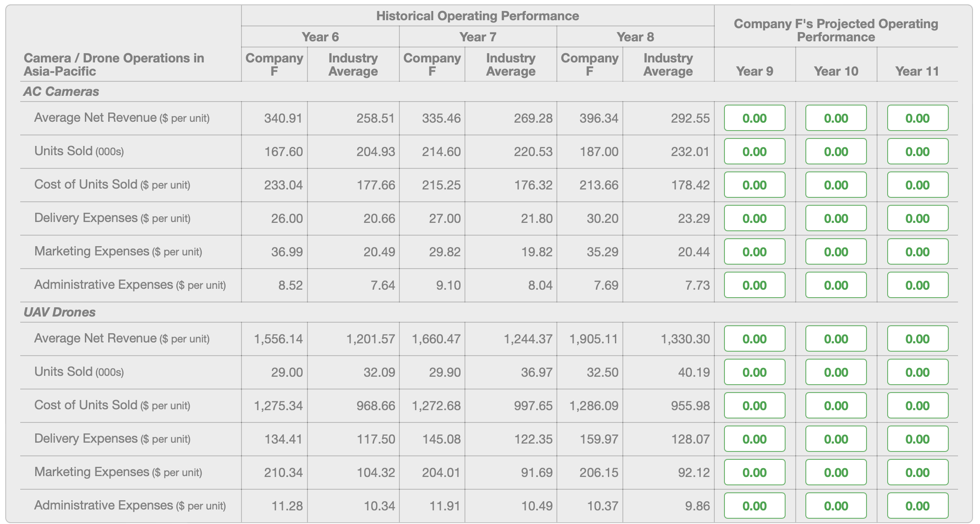
Task: Click the Year 10 projected column header
Action: (x=836, y=71)
